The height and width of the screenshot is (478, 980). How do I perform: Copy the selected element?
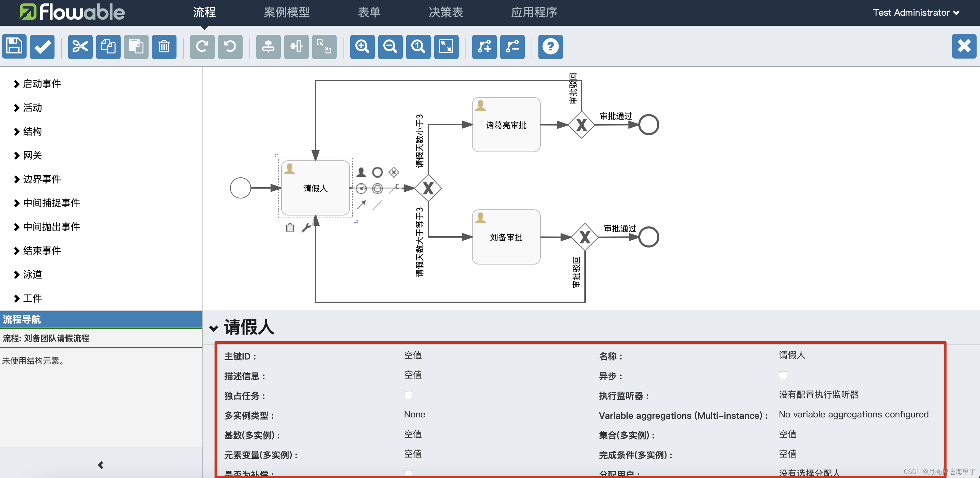pos(108,46)
